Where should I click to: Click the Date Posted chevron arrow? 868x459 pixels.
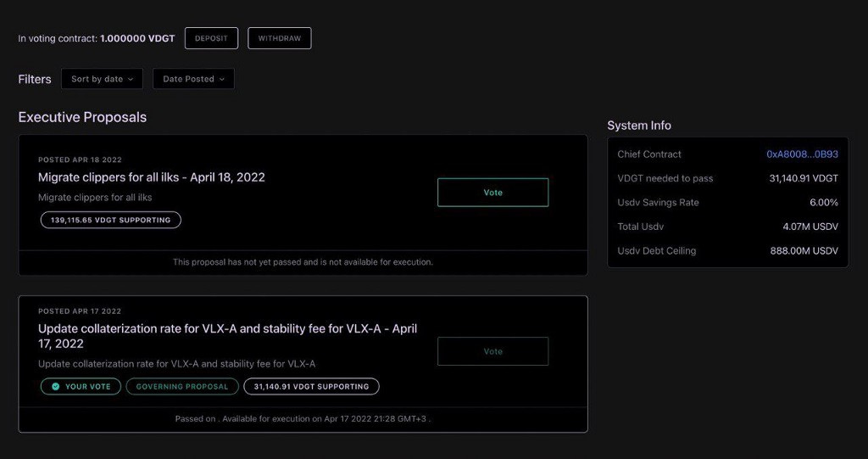point(222,79)
